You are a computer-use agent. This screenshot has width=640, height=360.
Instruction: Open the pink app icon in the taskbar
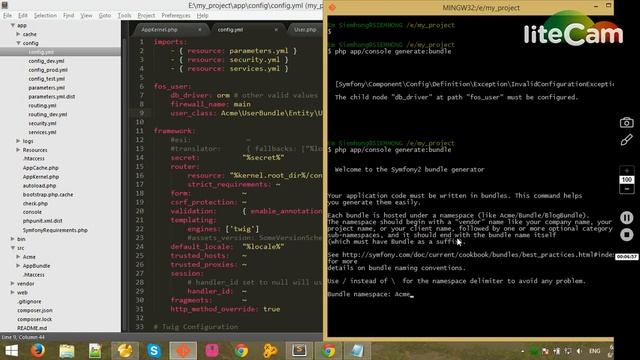point(212,351)
